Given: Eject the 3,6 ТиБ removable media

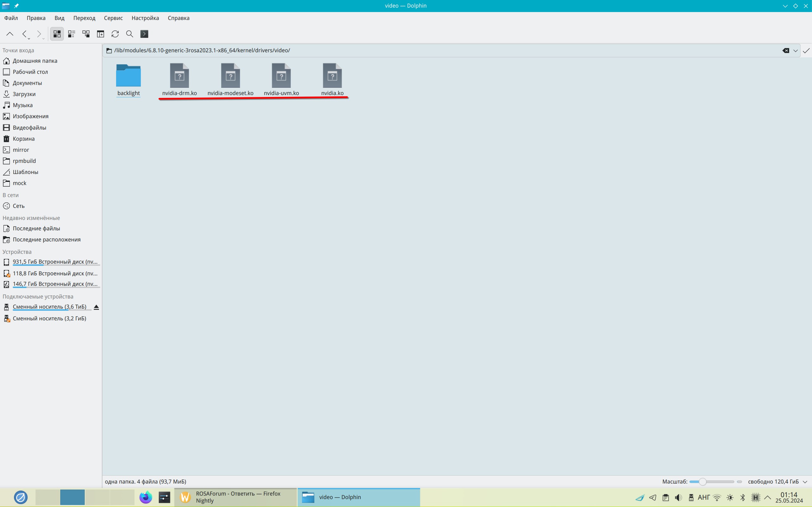Looking at the screenshot, I should (x=96, y=307).
